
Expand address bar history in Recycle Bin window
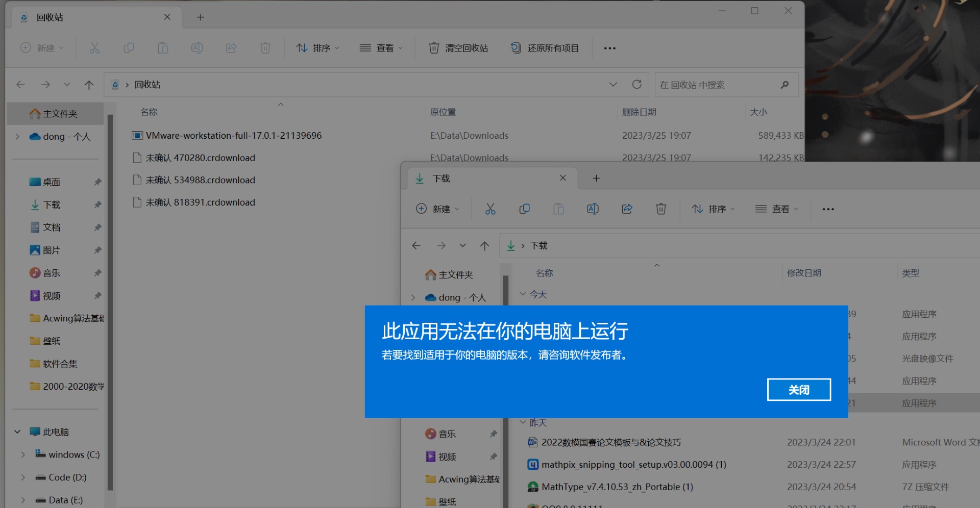click(613, 85)
